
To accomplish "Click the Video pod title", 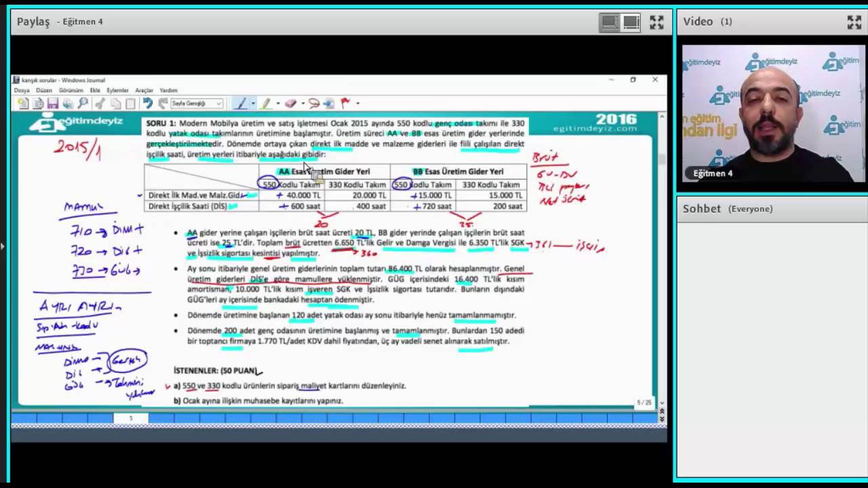I will tap(698, 22).
